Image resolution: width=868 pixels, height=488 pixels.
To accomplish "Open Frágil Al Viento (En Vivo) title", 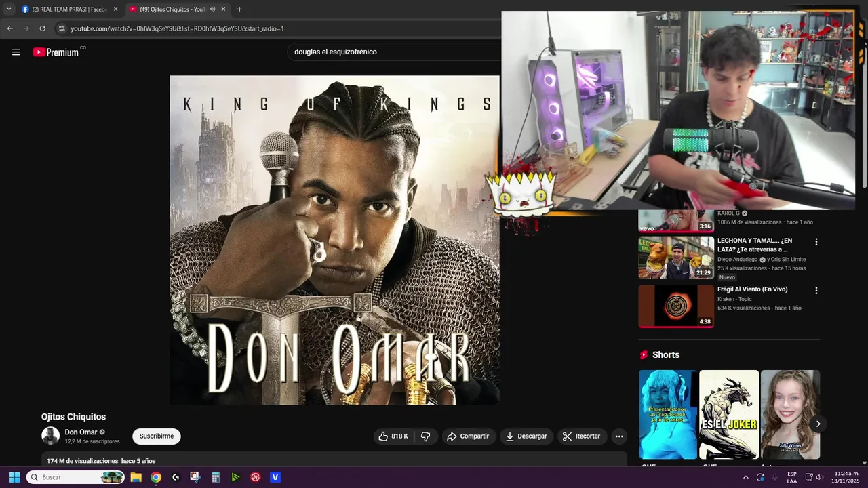I will click(x=752, y=289).
